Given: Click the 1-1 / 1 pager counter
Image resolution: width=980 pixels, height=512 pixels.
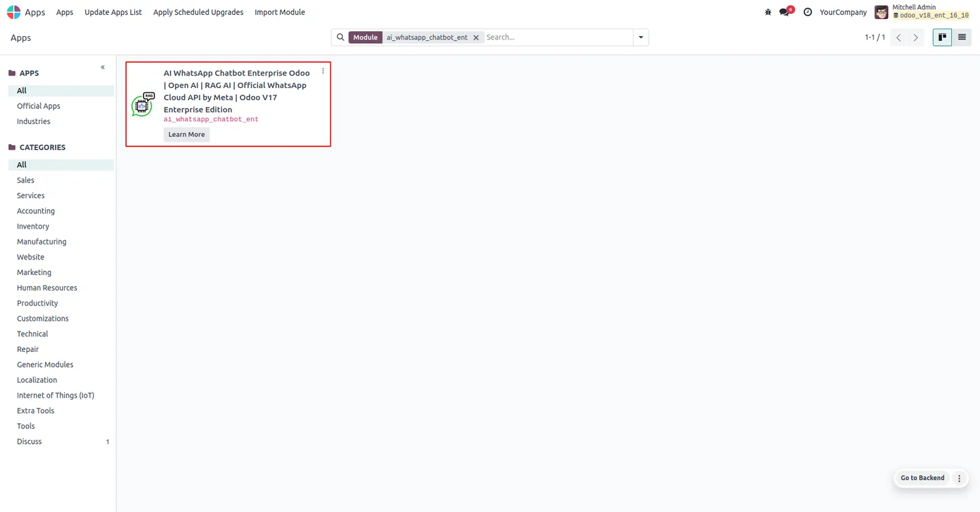Looking at the screenshot, I should [875, 37].
